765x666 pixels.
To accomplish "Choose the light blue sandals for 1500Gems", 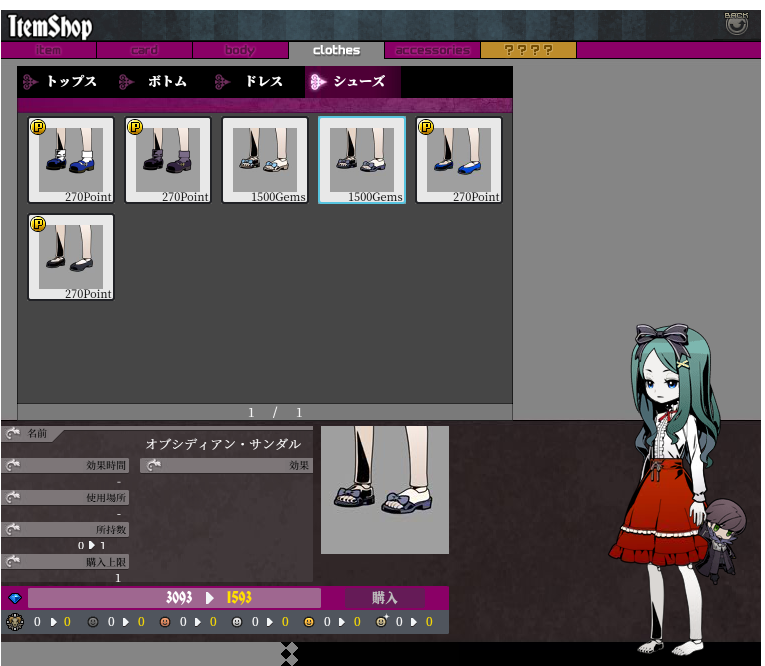I will click(x=265, y=160).
